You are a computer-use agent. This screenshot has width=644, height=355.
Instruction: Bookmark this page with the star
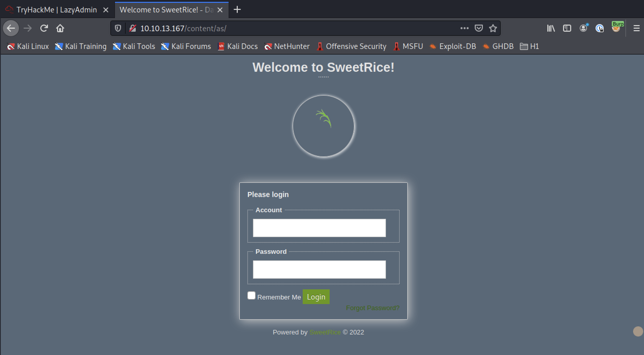pos(493,28)
